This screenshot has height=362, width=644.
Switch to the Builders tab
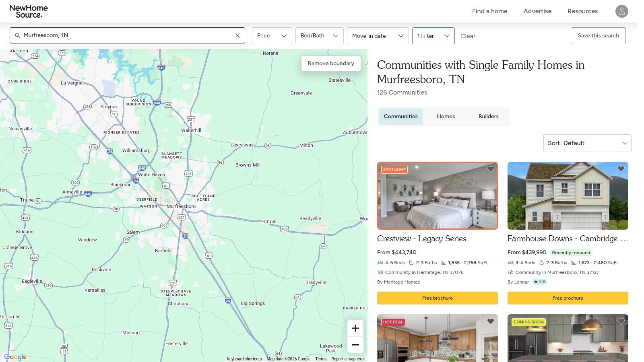(x=489, y=117)
